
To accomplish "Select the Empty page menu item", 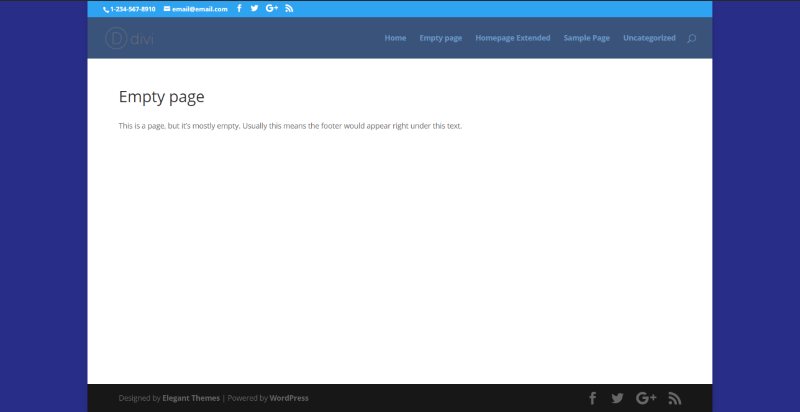I will 441,38.
